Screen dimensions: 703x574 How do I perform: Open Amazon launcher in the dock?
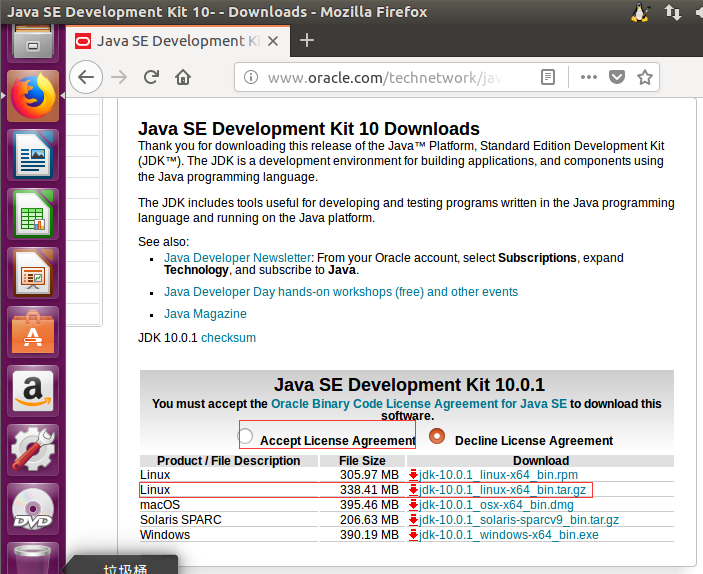[x=33, y=391]
